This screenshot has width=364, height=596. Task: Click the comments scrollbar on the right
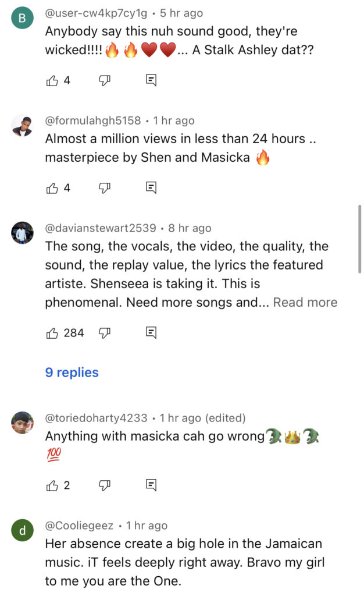[x=360, y=239]
